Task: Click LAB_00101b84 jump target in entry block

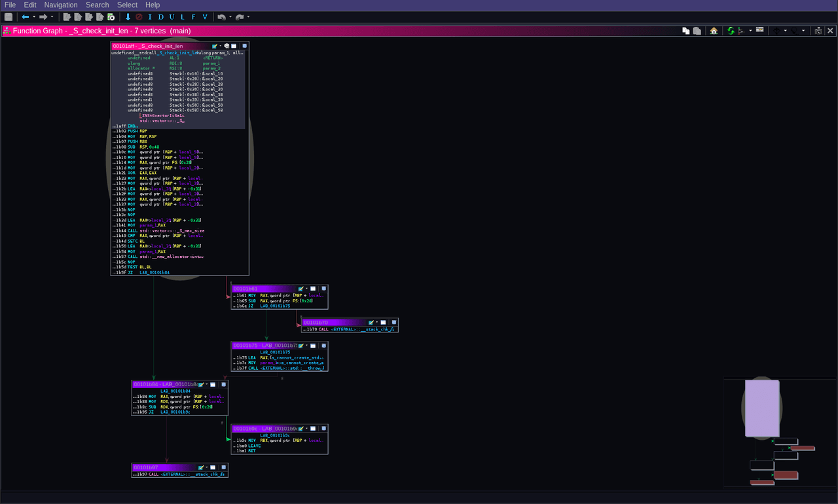Action: pos(155,272)
